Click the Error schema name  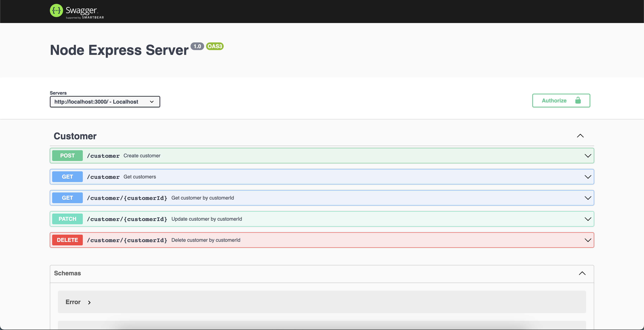73,302
